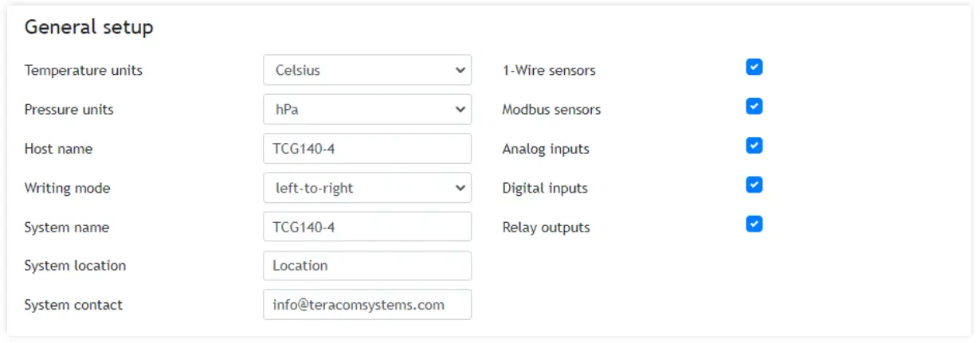Click the Temperature units label
Screen dimensions: 980x343
coord(84,70)
